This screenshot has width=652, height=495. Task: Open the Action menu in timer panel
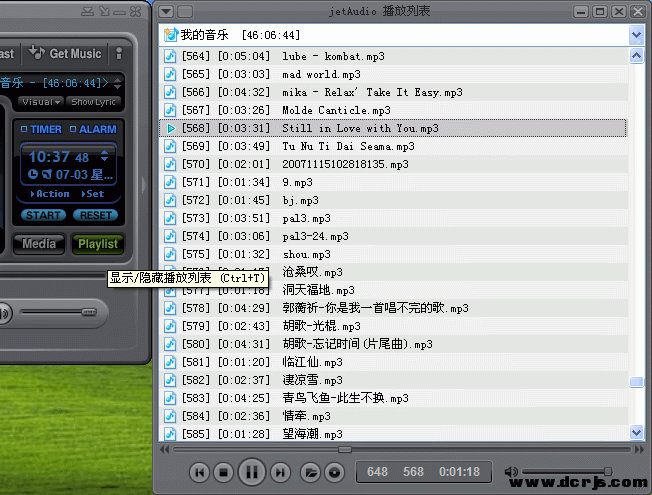[x=50, y=194]
